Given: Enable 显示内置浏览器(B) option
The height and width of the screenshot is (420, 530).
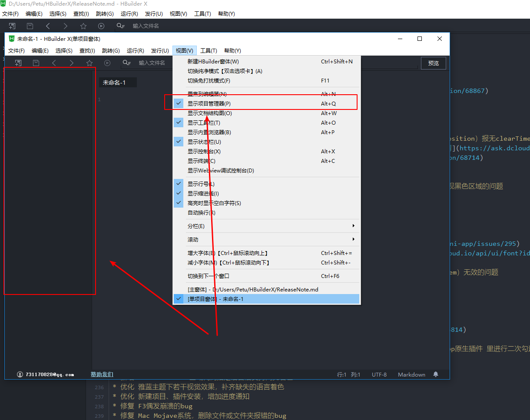Looking at the screenshot, I should point(266,132).
